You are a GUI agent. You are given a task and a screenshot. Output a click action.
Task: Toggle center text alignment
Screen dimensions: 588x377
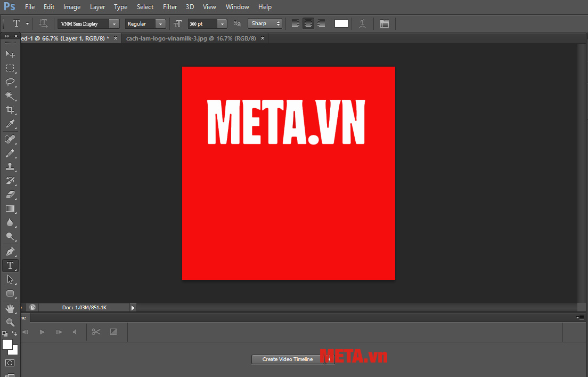[308, 23]
